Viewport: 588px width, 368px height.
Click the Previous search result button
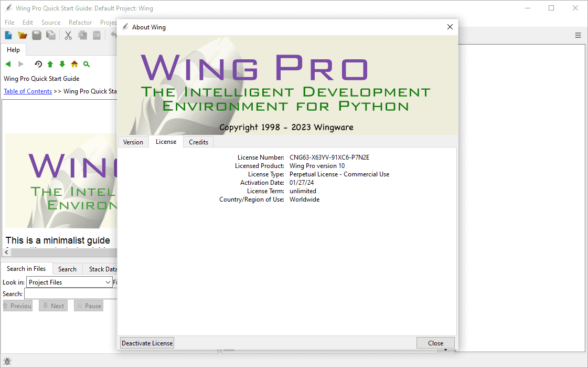[18, 306]
